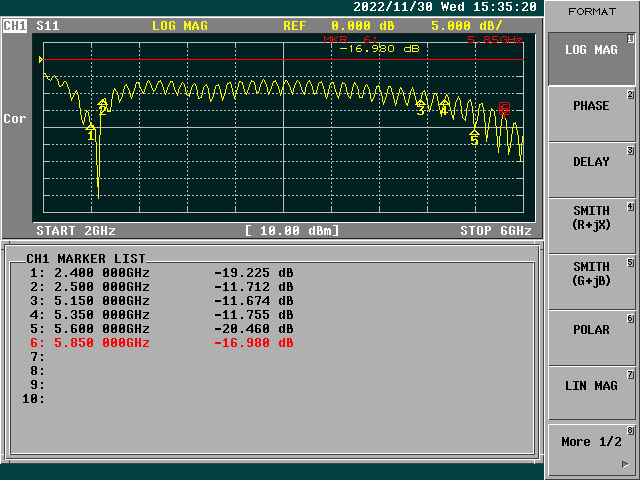Click the -11.712 dB marker value
Viewport: 640px width, 480px height.
(253, 287)
